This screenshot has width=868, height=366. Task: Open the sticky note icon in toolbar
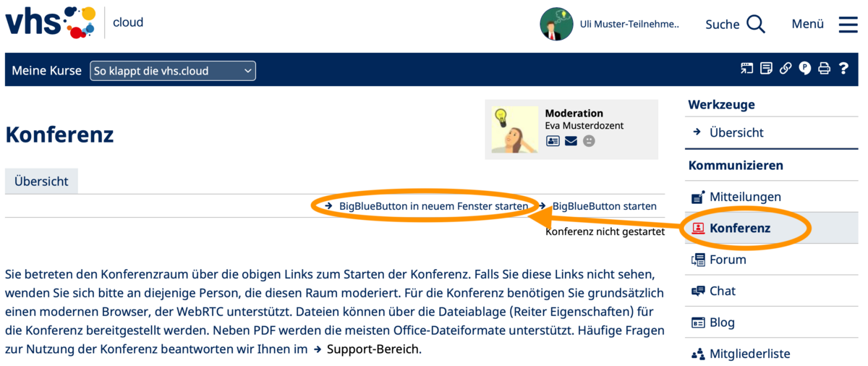[766, 69]
